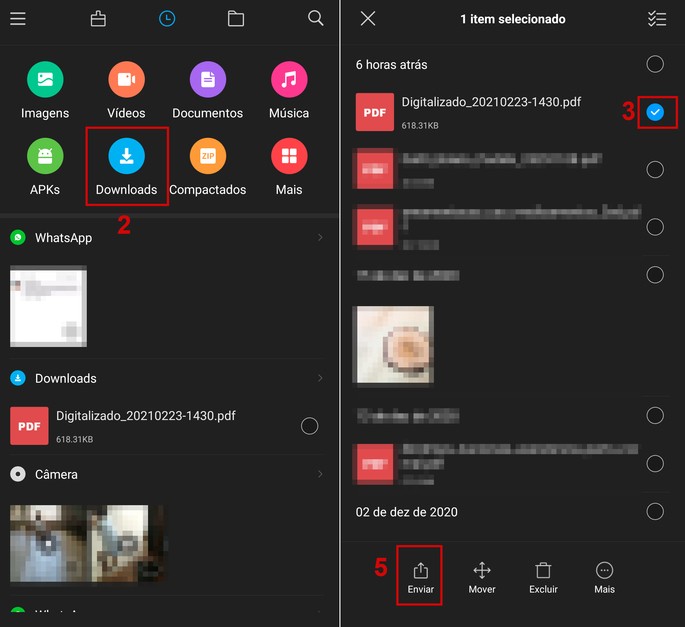685x627 pixels.
Task: Select all items with checklist icon
Action: click(x=657, y=19)
